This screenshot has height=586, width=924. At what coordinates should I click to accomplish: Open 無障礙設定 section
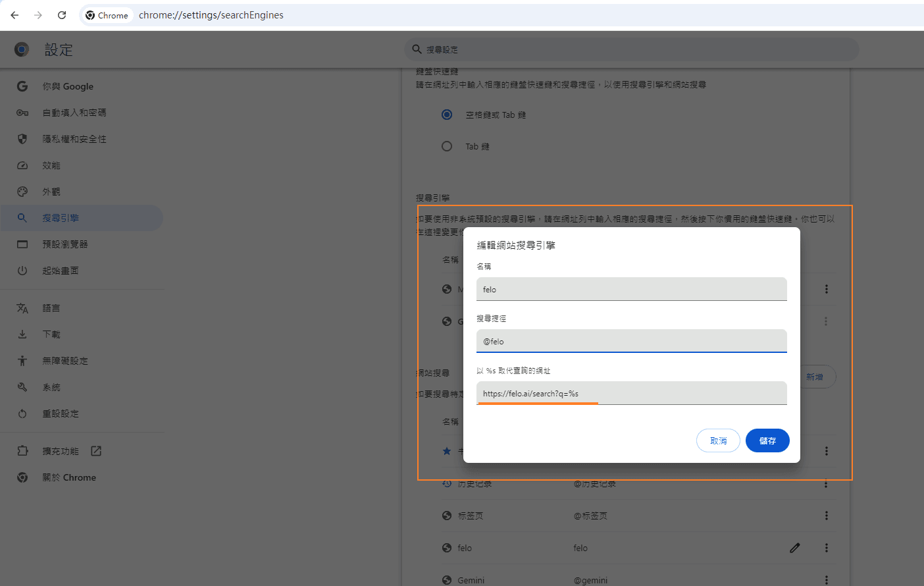[82, 361]
